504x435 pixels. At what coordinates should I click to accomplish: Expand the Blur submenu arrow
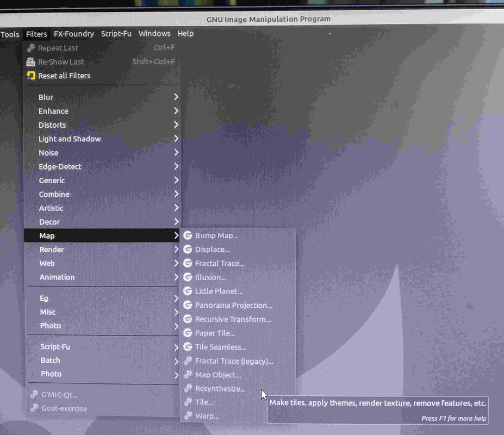(176, 97)
